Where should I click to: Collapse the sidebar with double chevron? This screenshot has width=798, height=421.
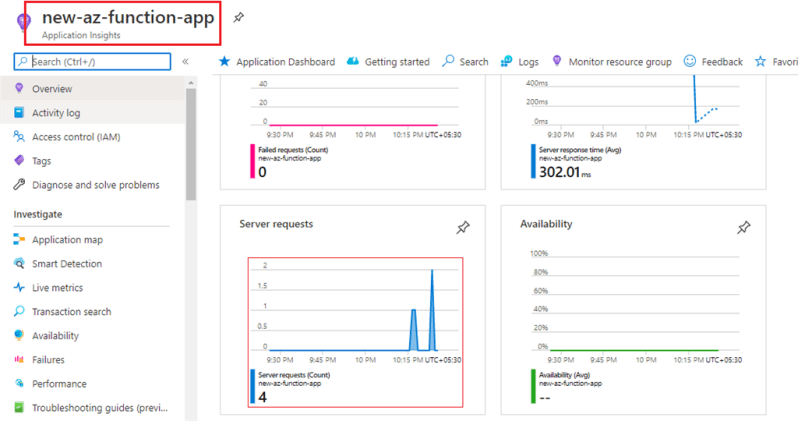tap(185, 62)
